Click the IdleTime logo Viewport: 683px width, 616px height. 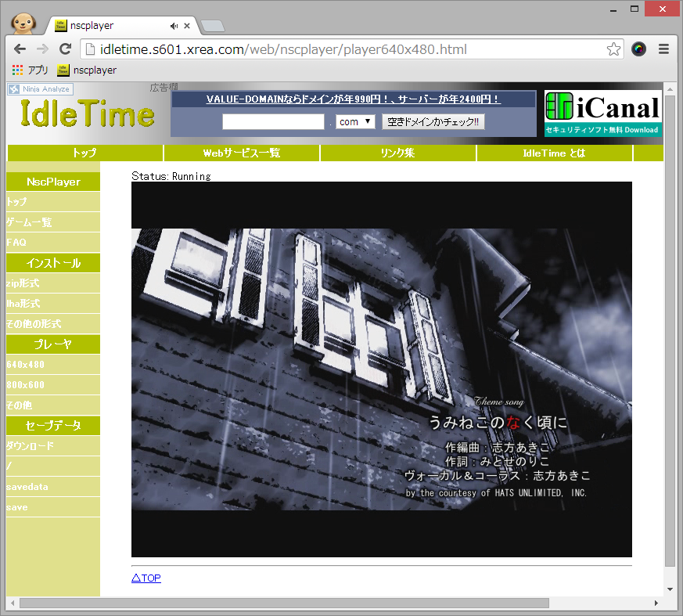click(x=87, y=113)
